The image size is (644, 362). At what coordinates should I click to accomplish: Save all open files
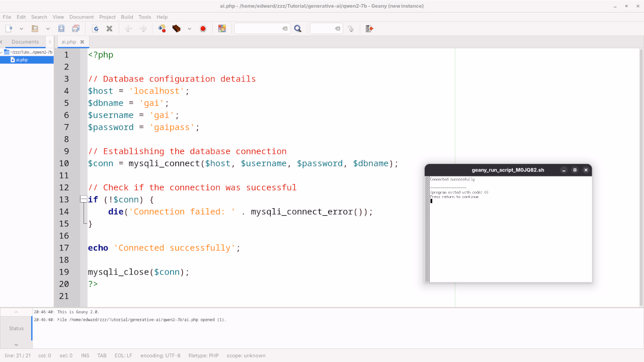76,29
